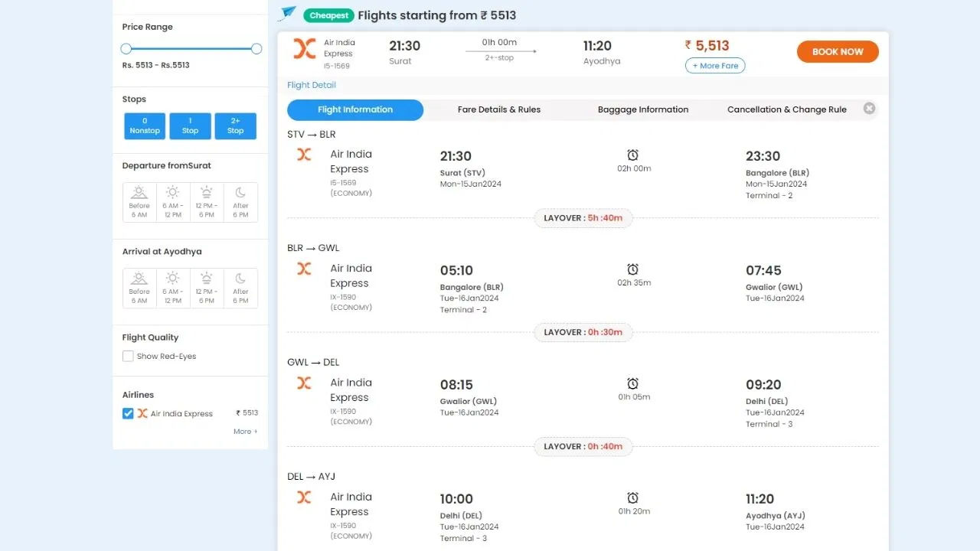Adjust the maximum price slider handle
This screenshot has width=980, height=551.
[256, 48]
